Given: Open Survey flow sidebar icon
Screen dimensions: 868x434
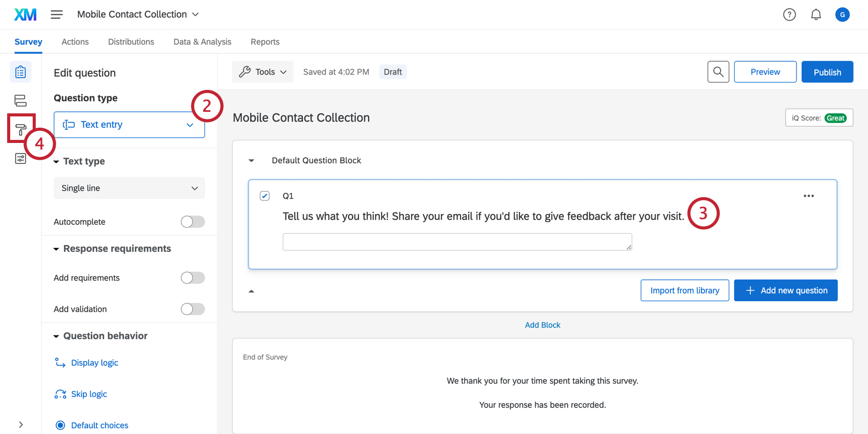Looking at the screenshot, I should (20, 101).
